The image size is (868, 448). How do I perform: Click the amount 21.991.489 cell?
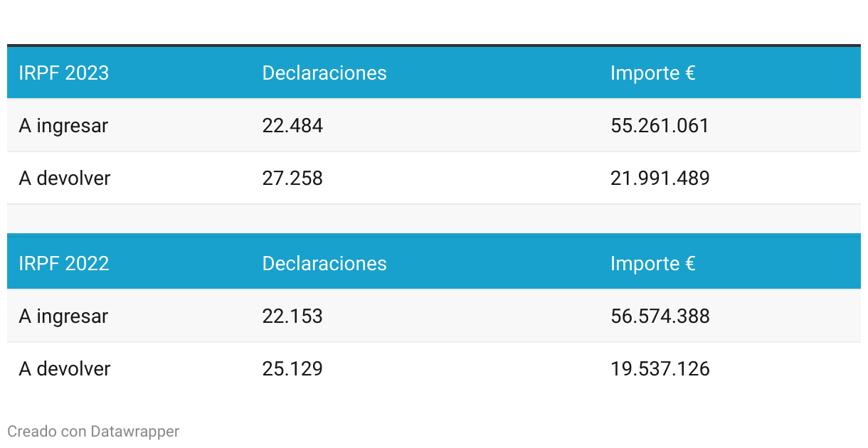[660, 178]
